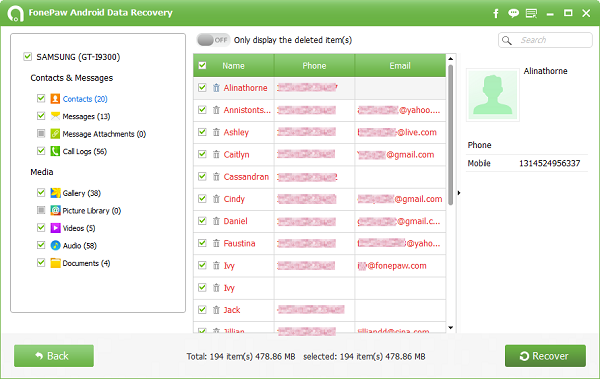The image size is (600, 379).
Task: Uncheck the Contacts (20) checkbox
Action: 41,98
